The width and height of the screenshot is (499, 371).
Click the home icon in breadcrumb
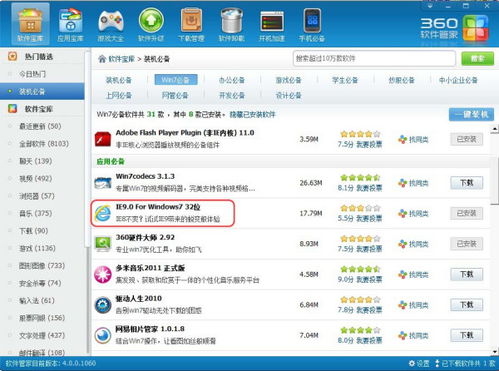102,59
